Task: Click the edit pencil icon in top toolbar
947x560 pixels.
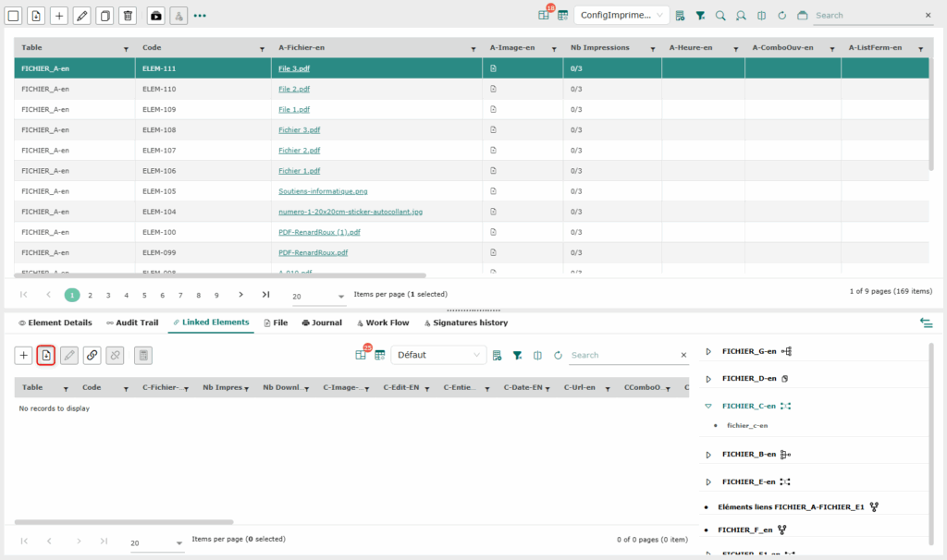Action: coord(81,16)
